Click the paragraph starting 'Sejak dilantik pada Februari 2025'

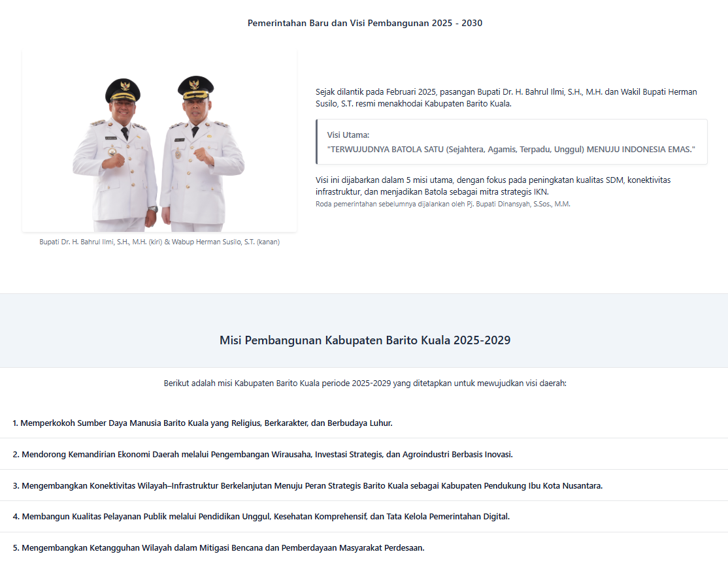click(x=506, y=98)
